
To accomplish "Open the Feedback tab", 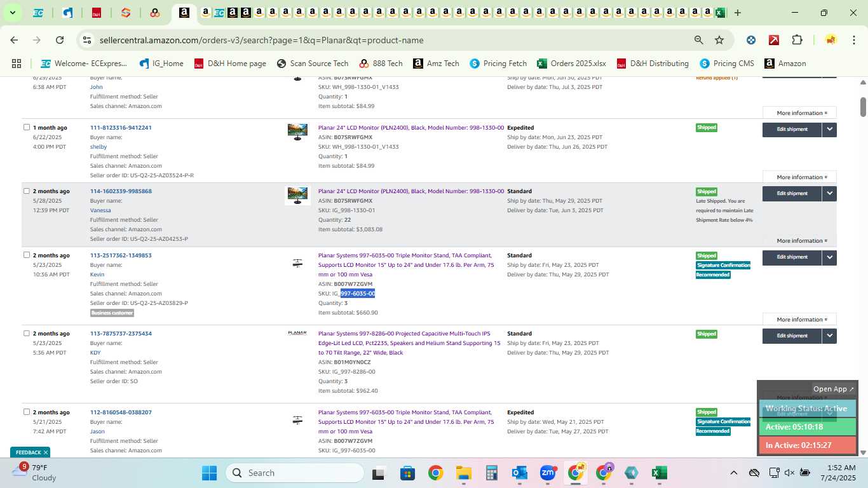I will (x=29, y=452).
